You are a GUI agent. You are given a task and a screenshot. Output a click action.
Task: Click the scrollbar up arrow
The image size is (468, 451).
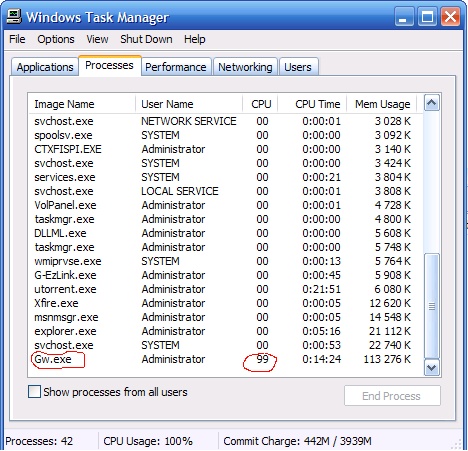[x=432, y=103]
